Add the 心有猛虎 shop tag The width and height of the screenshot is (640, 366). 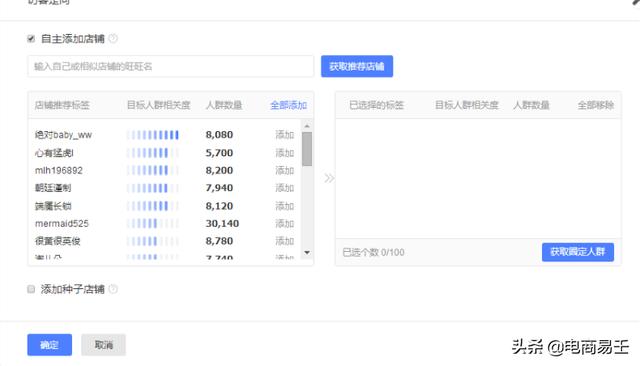[x=284, y=153]
